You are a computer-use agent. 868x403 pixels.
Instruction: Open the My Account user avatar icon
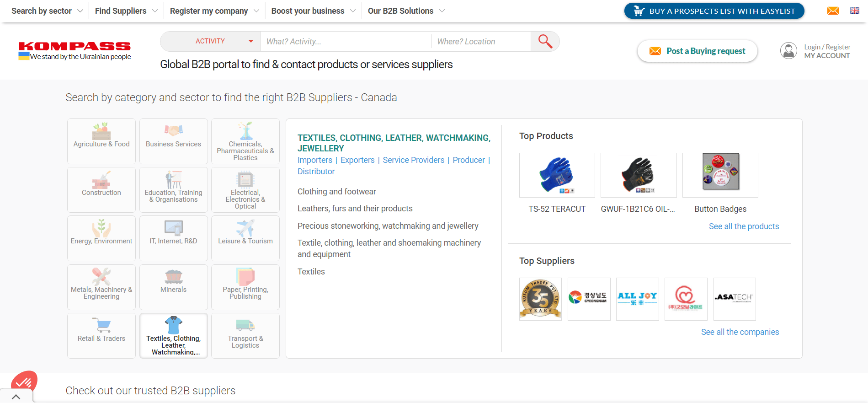tap(788, 51)
